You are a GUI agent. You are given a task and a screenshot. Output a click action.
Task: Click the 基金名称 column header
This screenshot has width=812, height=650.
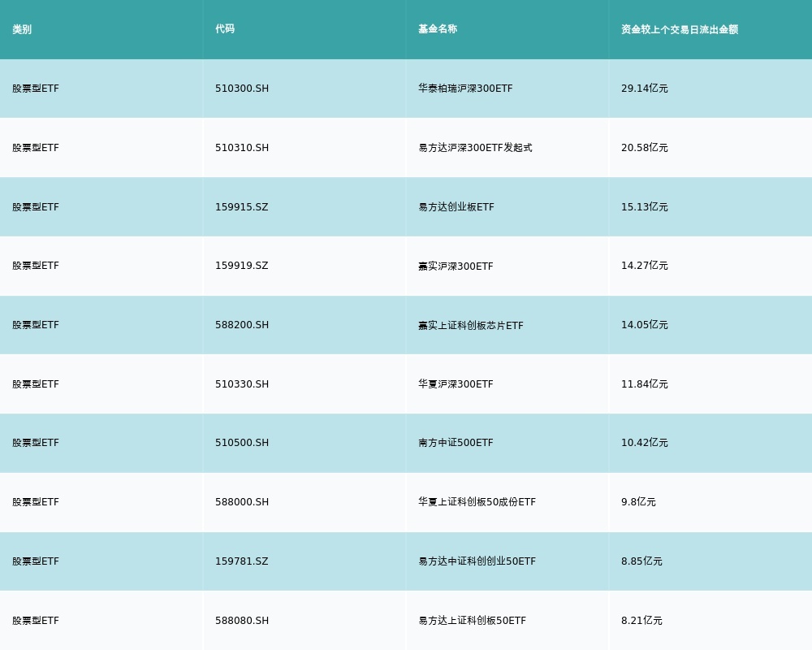[438, 29]
